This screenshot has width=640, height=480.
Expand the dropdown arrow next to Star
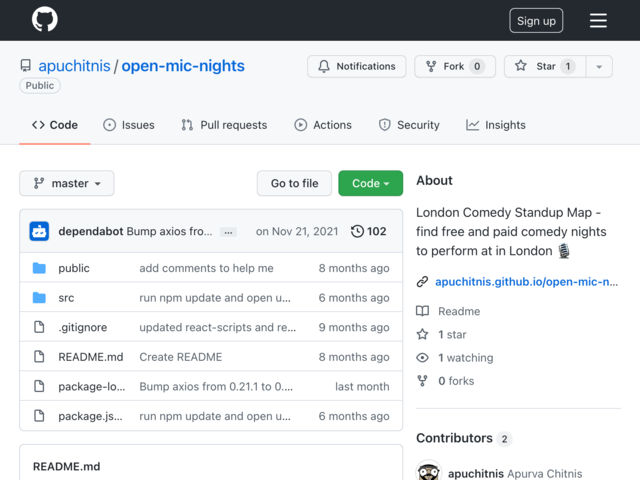(x=599, y=66)
